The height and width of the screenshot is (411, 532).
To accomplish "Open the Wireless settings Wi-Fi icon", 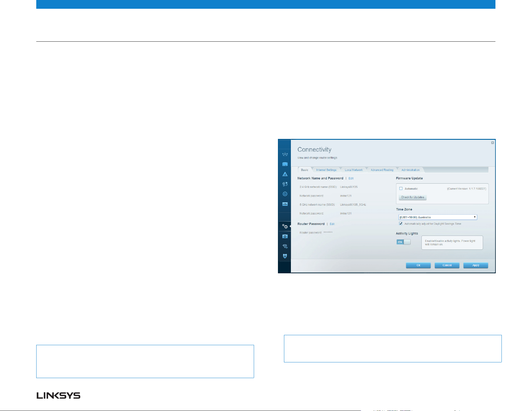I will coord(285,246).
